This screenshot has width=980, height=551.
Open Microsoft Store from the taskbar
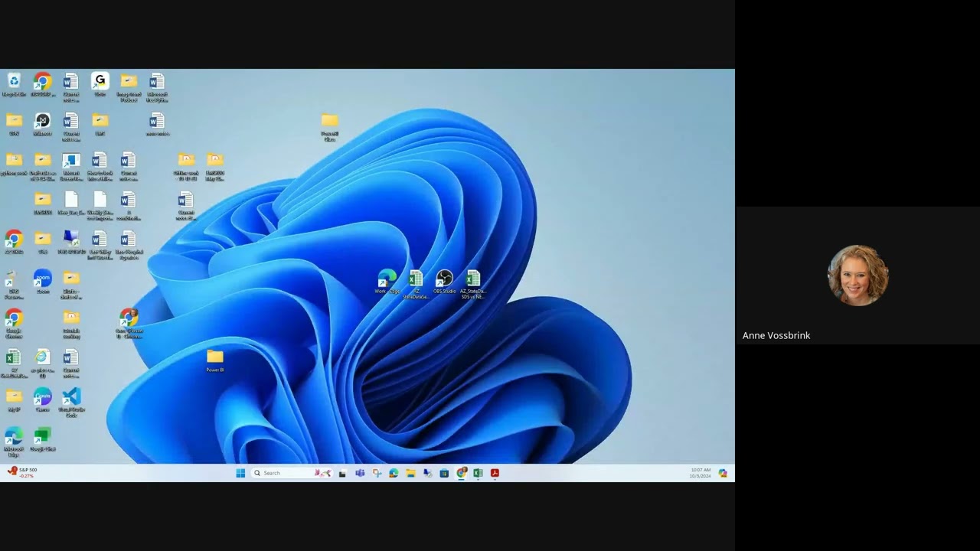coord(444,473)
